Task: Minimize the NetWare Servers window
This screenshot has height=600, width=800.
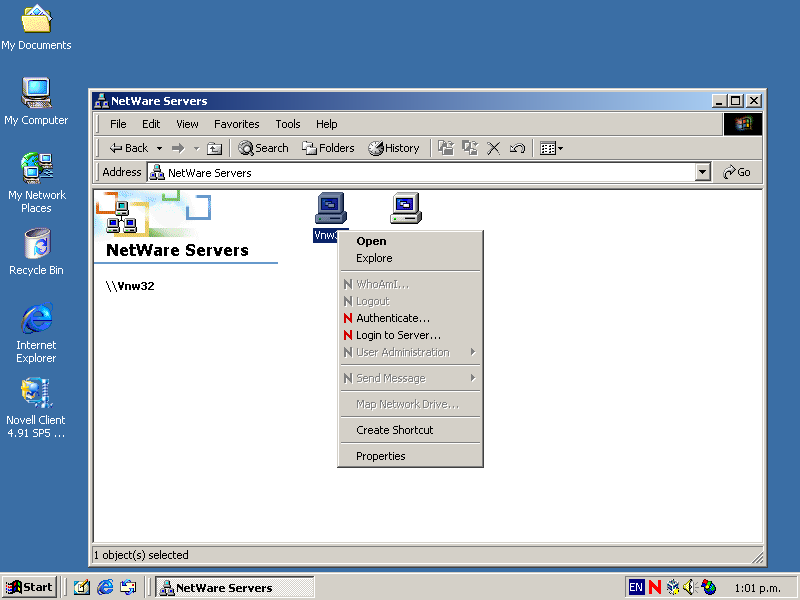Action: [x=719, y=101]
